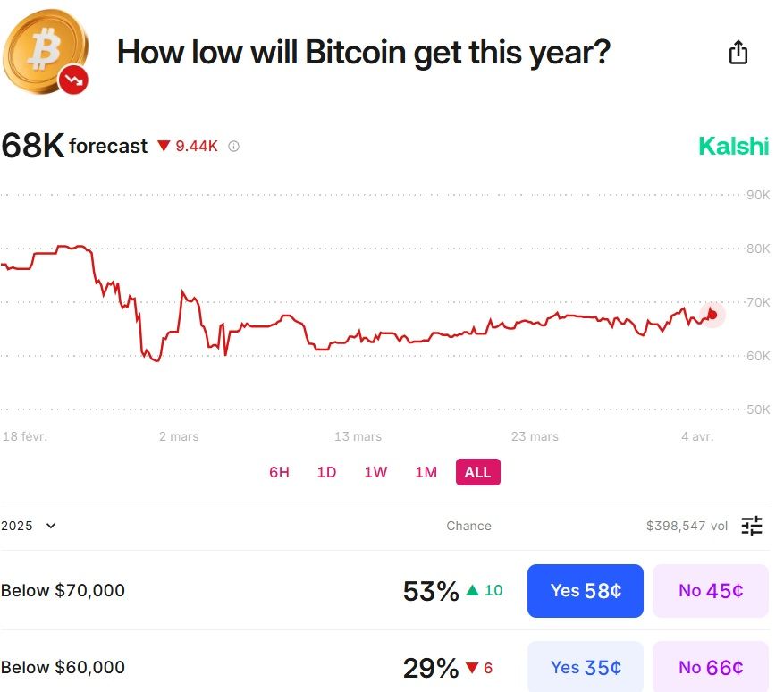Select the 1D time range
Image resolution: width=784 pixels, height=692 pixels.
tap(326, 472)
